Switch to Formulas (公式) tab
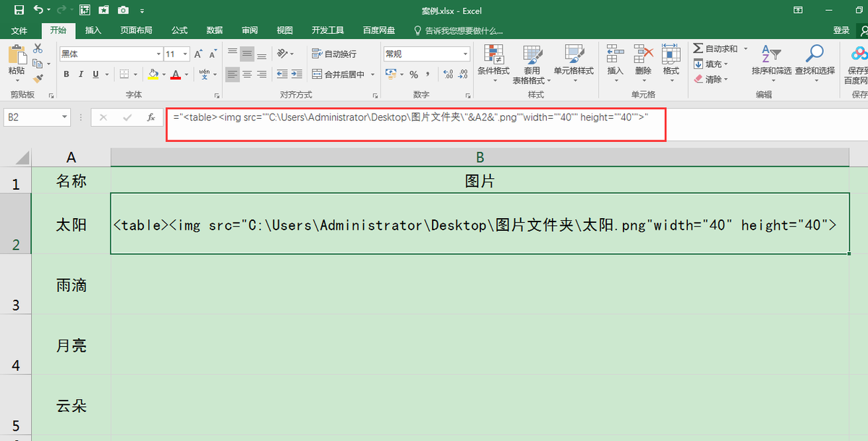Screen dimensions: 868x441 (x=179, y=30)
